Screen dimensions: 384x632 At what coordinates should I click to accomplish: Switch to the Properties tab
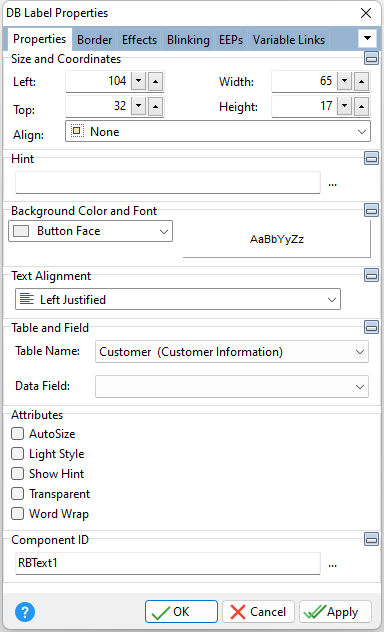point(39,39)
